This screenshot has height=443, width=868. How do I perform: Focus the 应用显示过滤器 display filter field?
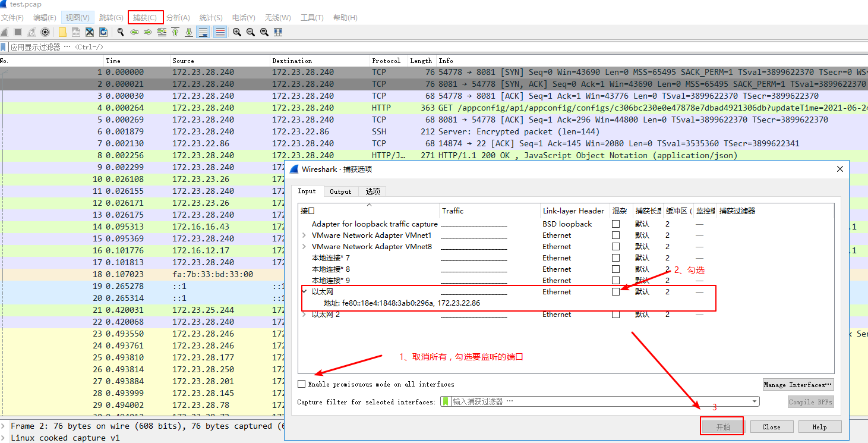[x=437, y=47]
